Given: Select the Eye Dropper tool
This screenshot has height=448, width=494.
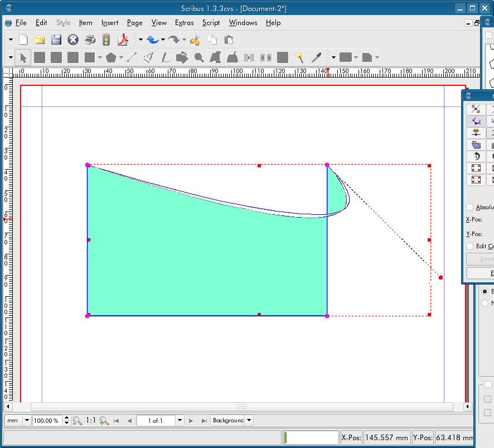Looking at the screenshot, I should [316, 57].
